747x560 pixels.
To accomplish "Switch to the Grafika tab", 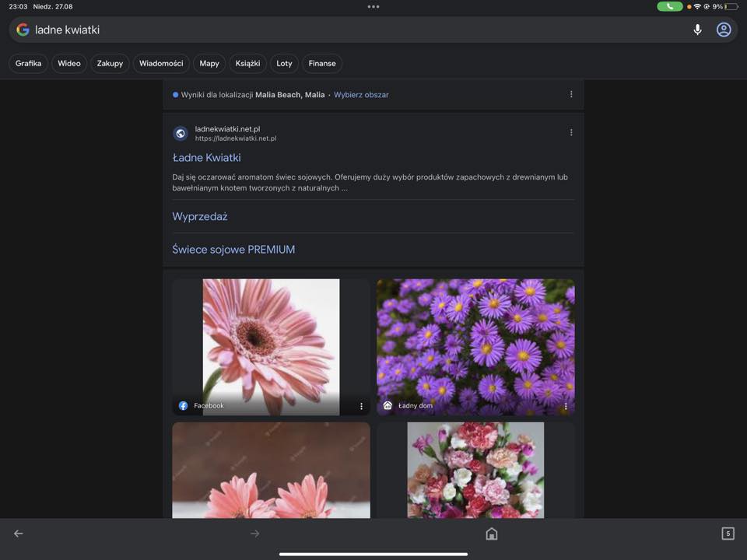I will (x=28, y=63).
